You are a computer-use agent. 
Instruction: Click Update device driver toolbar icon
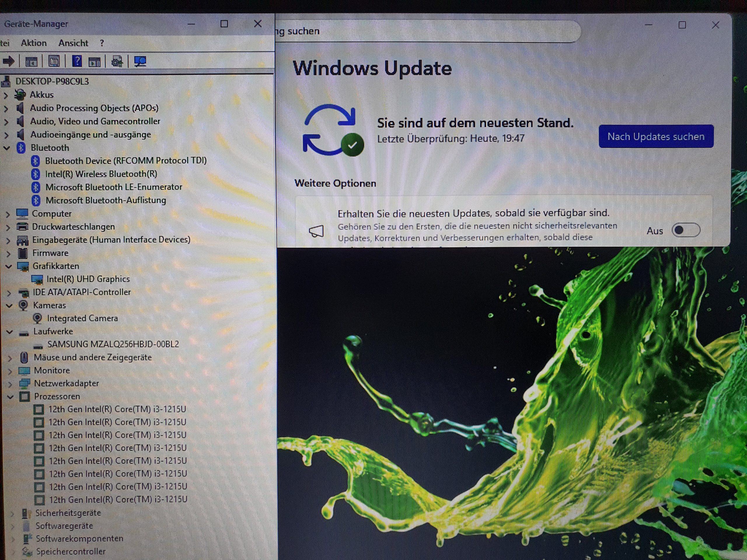[x=117, y=62]
